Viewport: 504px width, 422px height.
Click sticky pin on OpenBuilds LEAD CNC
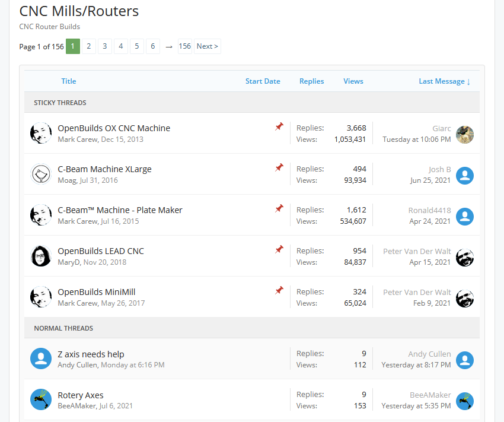coord(279,250)
